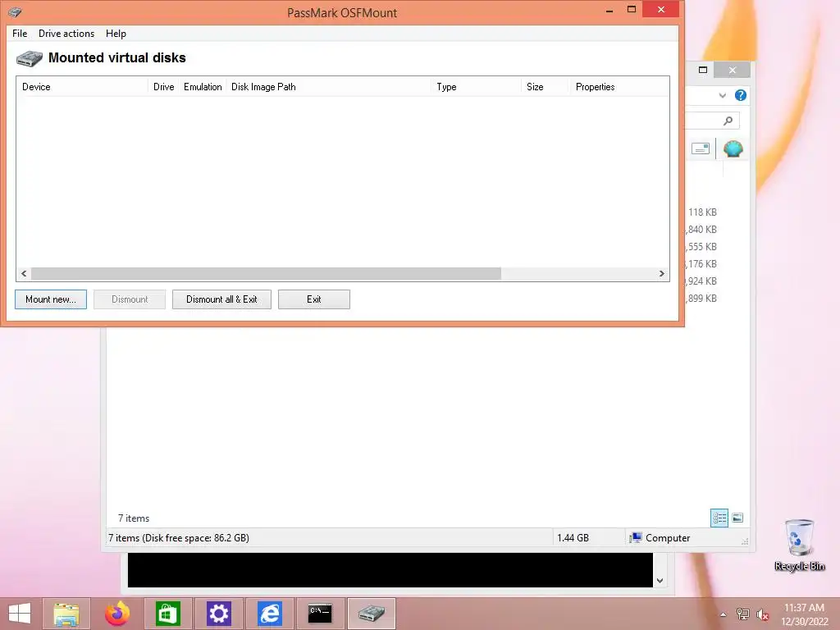Open the Help menu in OSFMount
The image size is (840, 630).
(x=116, y=33)
